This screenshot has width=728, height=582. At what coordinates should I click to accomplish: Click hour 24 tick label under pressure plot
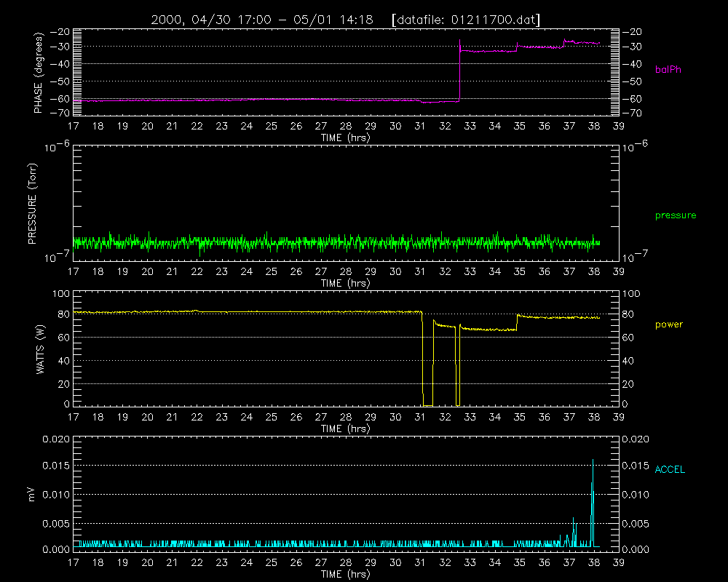(247, 271)
